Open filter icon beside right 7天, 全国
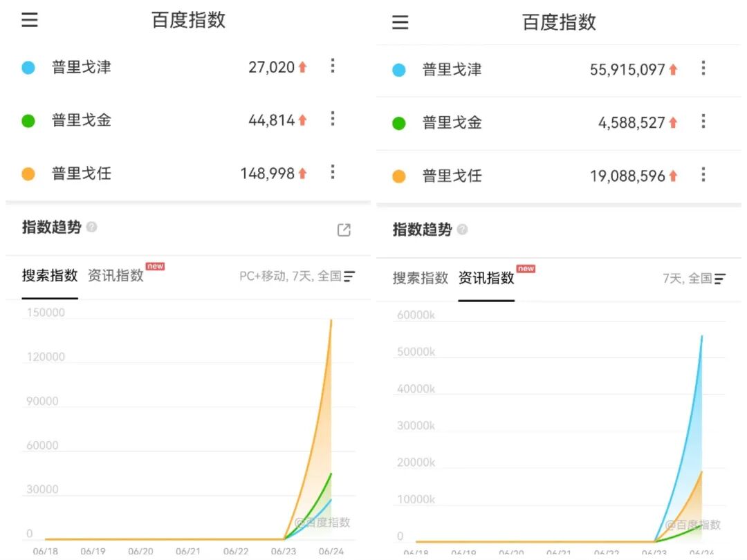 pyautogui.click(x=720, y=279)
